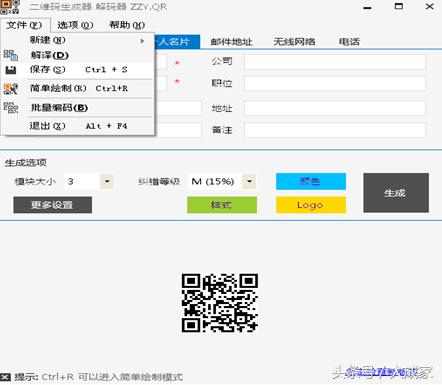Click the decode (解译) menu icon
Image resolution: width=442 pixels, height=385 pixels.
[x=11, y=55]
